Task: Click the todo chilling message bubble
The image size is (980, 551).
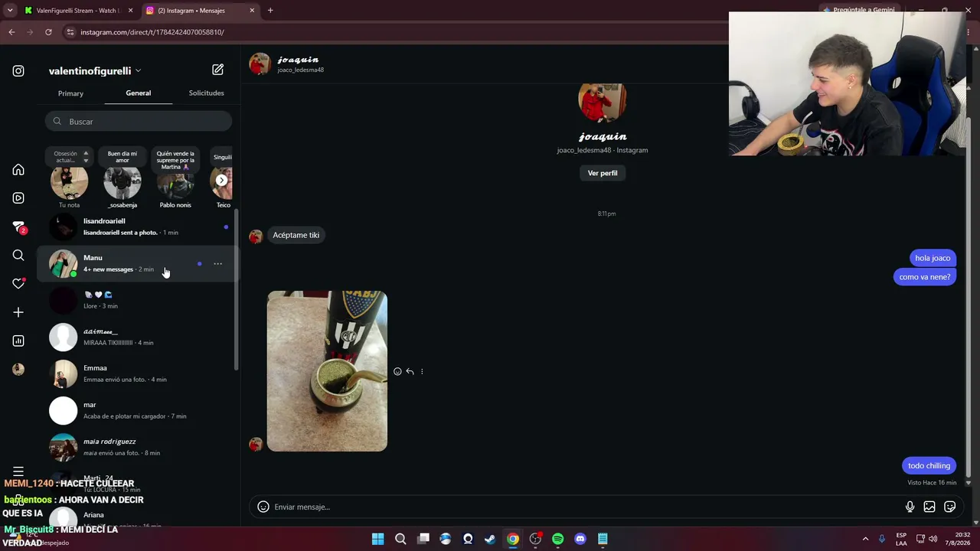Action: [929, 466]
